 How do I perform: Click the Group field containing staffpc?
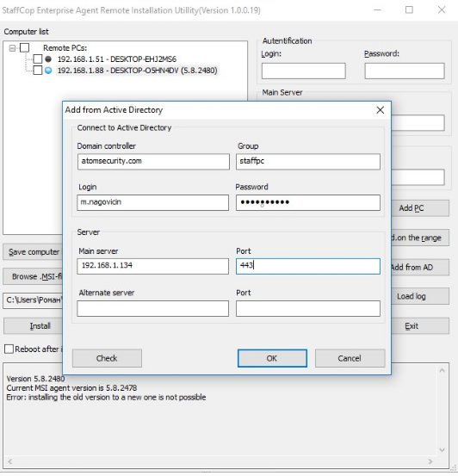pyautogui.click(x=308, y=162)
